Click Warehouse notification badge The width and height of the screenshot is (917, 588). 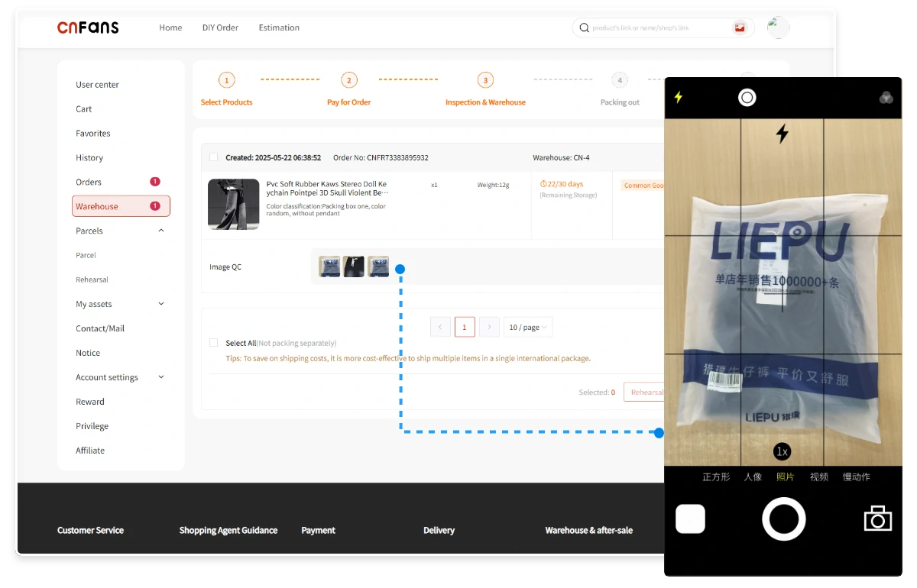coord(154,206)
